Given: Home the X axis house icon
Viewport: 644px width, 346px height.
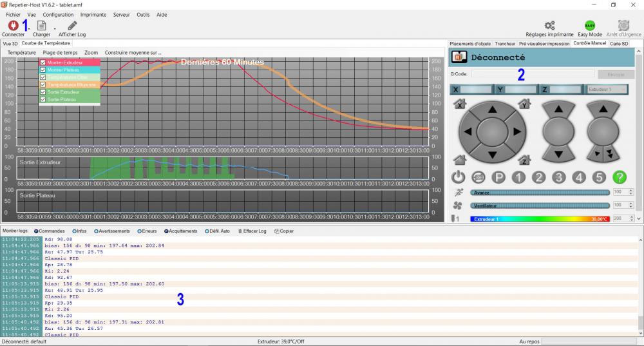Looking at the screenshot, I should pos(459,103).
